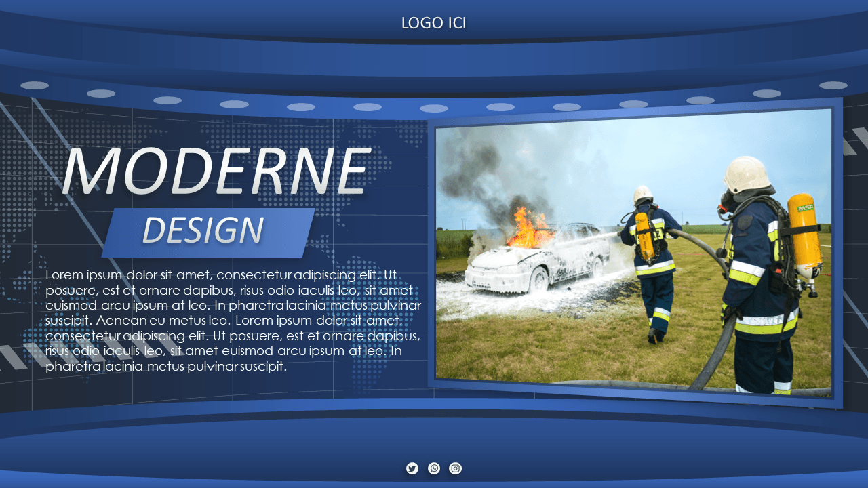Click the 'DESIGN' subtitle banner
Viewport: 868px width, 488px height.
208,232
